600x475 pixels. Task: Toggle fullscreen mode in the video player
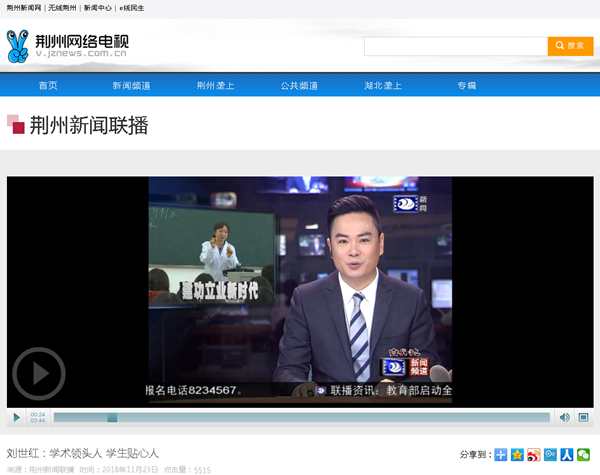(x=584, y=417)
